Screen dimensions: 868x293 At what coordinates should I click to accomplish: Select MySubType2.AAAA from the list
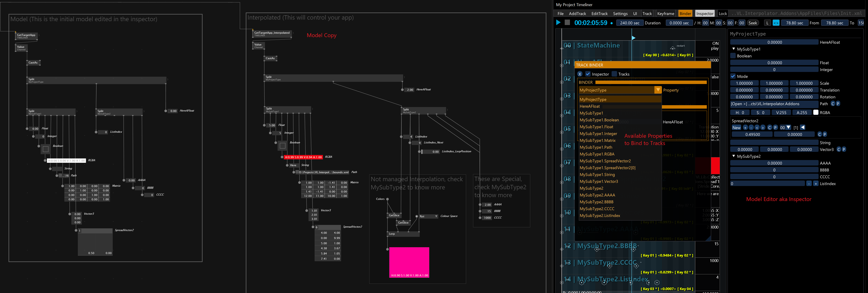pyautogui.click(x=620, y=195)
